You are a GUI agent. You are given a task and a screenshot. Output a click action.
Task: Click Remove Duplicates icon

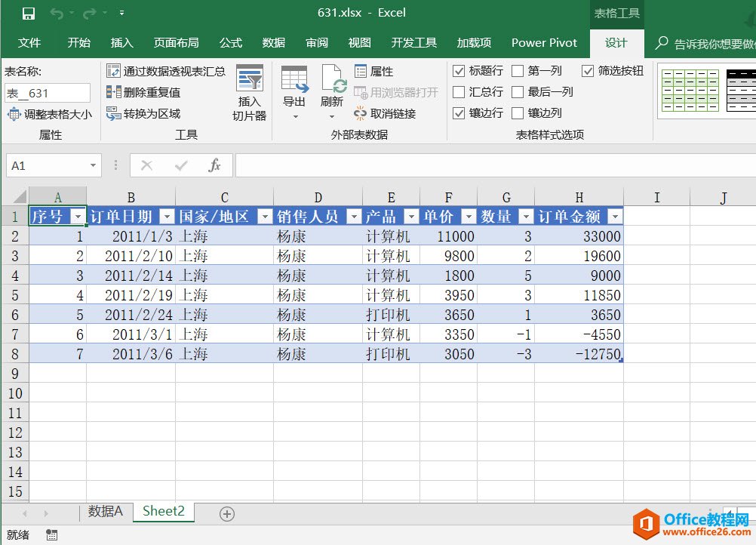pos(114,92)
